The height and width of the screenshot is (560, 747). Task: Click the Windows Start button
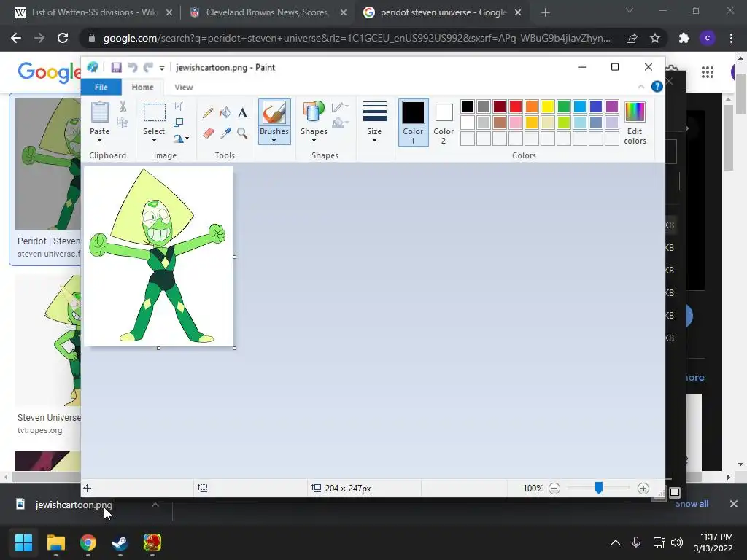(23, 542)
